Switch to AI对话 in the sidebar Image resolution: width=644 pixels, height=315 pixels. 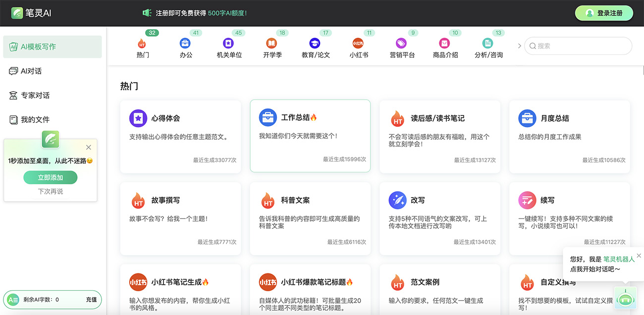[31, 71]
